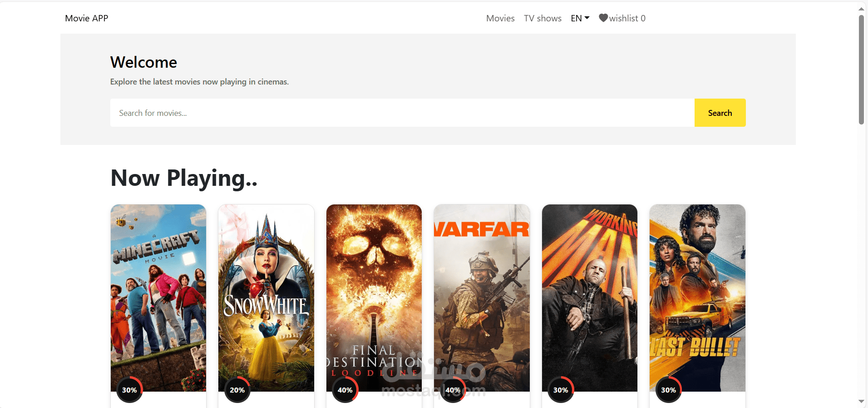Open the Minecraft Movie poster
Image resolution: width=868 pixels, height=408 pixels.
158,298
